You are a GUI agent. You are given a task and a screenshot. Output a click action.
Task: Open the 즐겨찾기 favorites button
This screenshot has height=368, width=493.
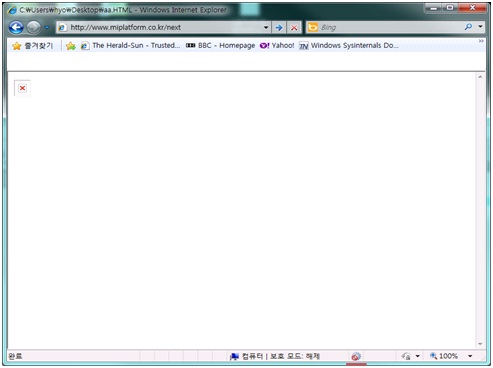pyautogui.click(x=33, y=46)
